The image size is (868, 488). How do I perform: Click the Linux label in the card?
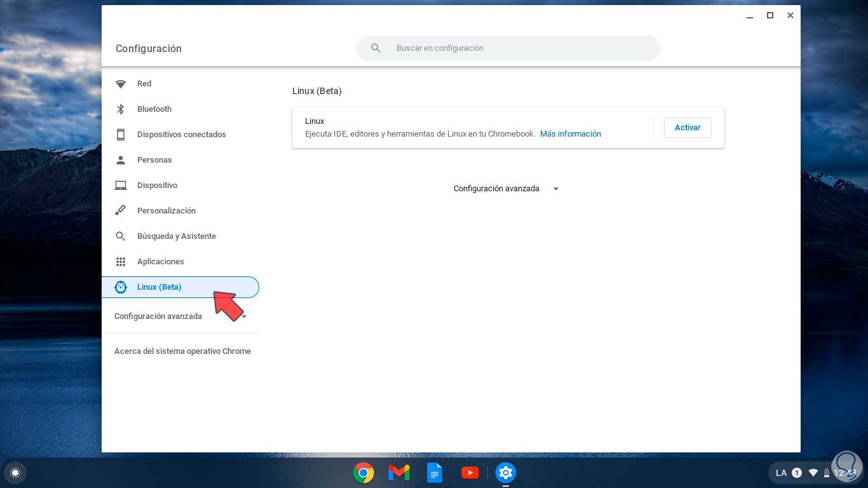(315, 121)
